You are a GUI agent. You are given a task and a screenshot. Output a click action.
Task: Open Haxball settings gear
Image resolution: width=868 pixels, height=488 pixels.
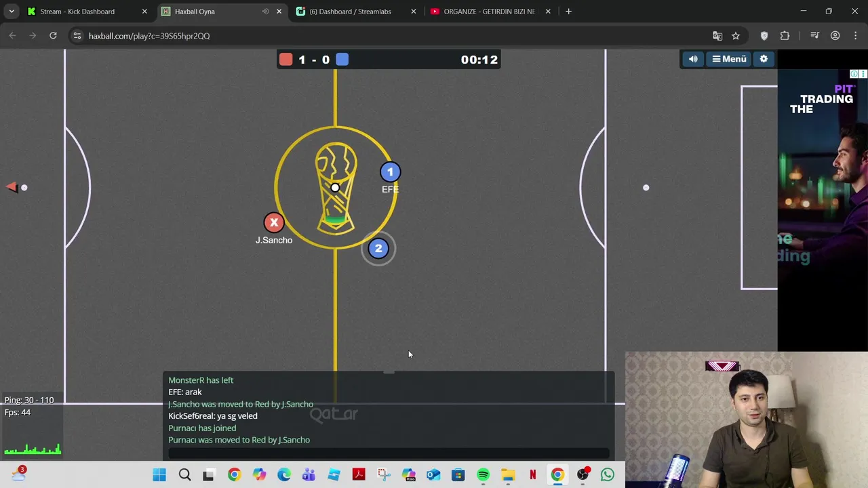tap(764, 59)
